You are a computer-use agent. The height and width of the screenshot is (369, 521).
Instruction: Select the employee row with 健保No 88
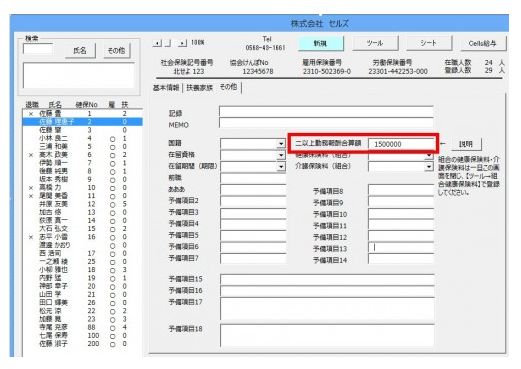click(83, 327)
